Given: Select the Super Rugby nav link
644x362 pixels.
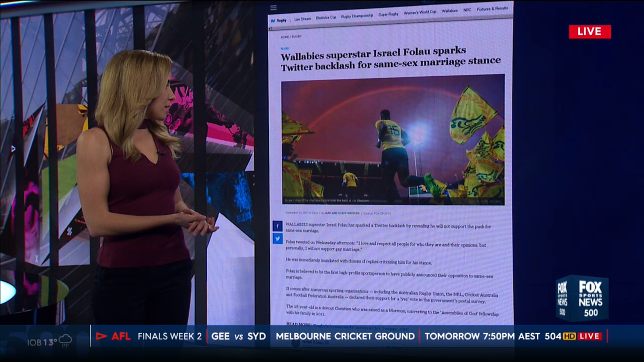Looking at the screenshot, I should point(388,14).
